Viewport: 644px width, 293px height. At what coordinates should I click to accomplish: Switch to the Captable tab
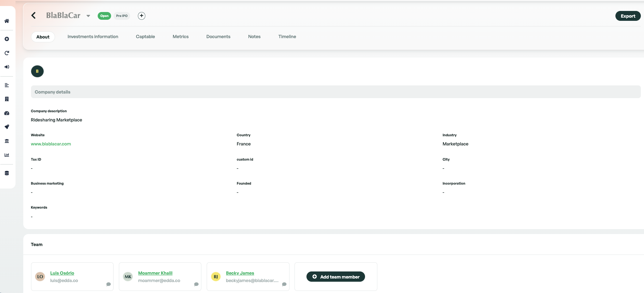[x=145, y=37]
